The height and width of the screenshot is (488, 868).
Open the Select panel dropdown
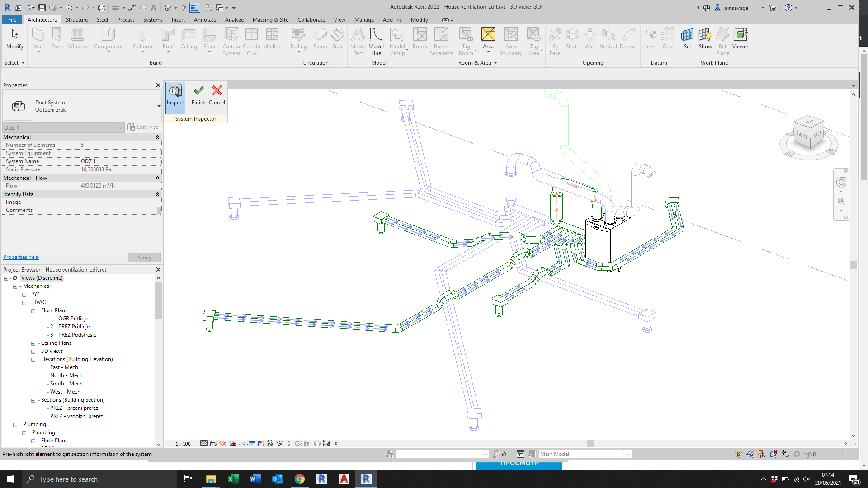(x=14, y=63)
